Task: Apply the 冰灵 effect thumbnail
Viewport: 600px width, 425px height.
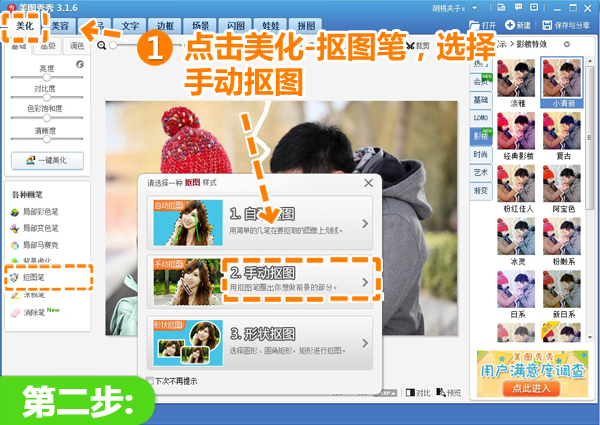Action: 516,236
